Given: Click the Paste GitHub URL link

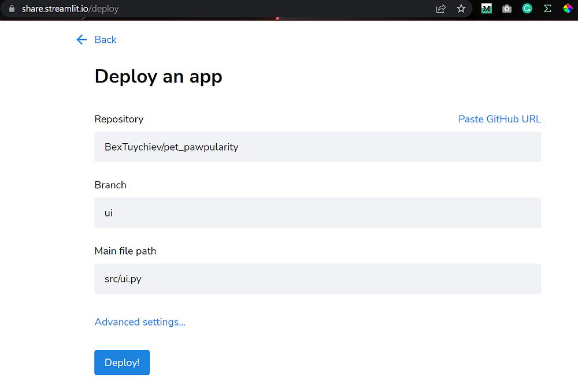Looking at the screenshot, I should coord(499,119).
